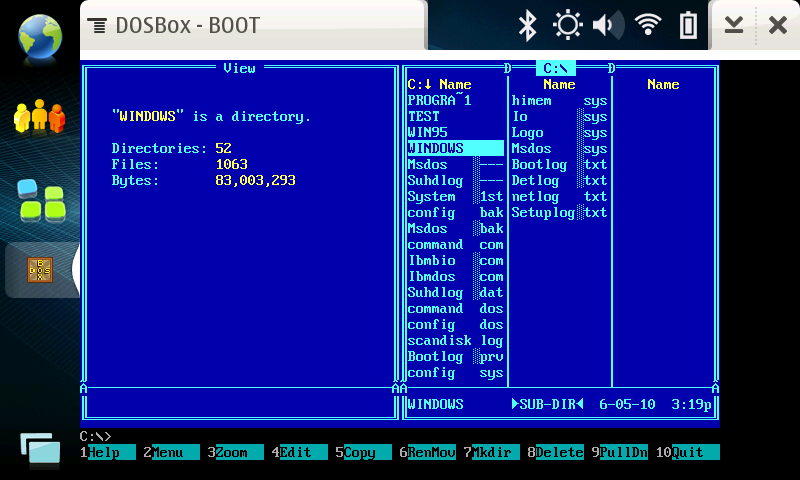The image size is (800, 480).
Task: Select the Bootlog txt file
Action: tap(559, 164)
